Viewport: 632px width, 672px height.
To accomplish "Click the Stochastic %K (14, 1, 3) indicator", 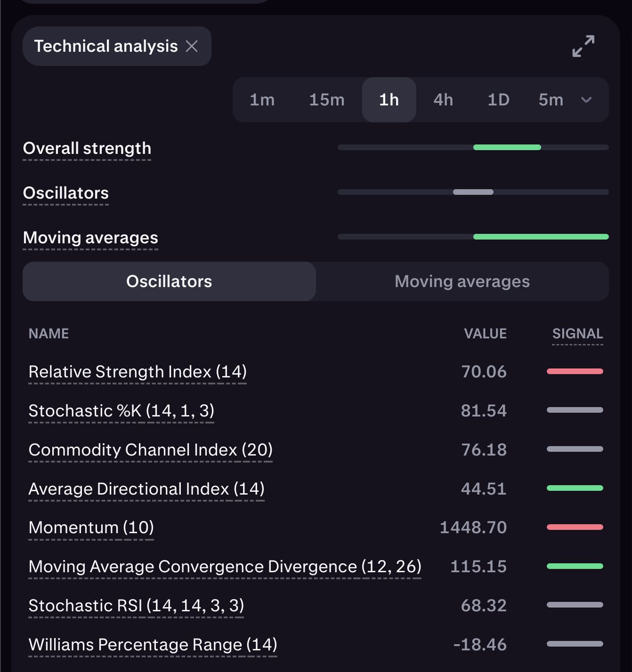I will (x=122, y=411).
